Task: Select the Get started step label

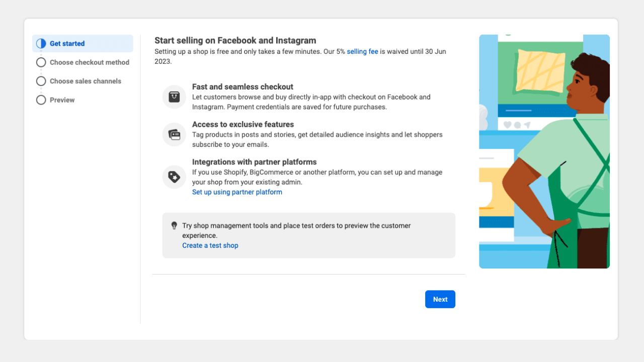Action: tap(67, 44)
